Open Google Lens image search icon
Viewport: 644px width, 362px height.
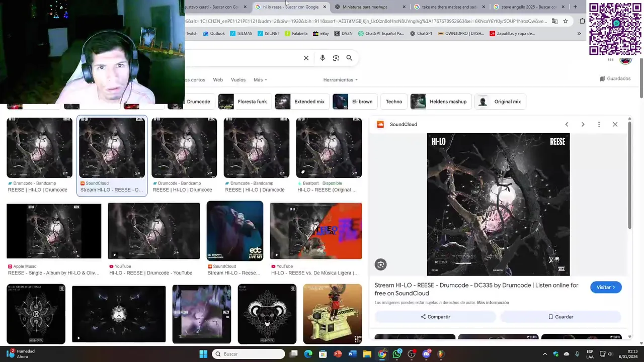point(336,58)
